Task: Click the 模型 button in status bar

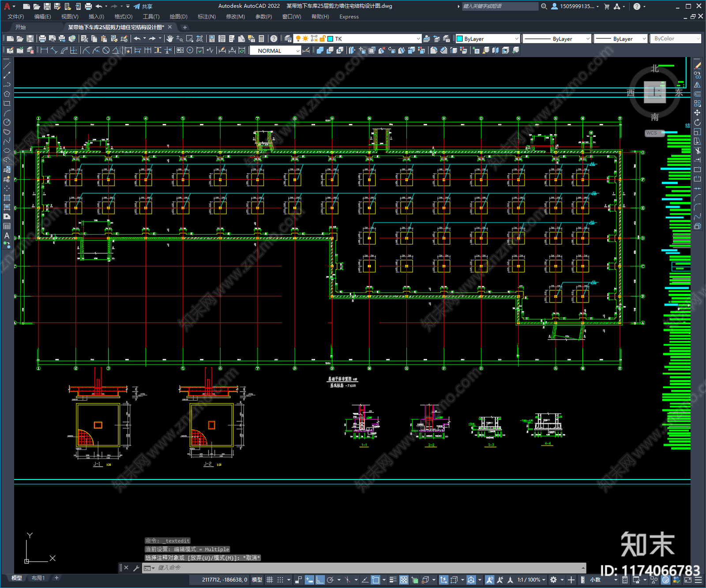Action: [257, 580]
